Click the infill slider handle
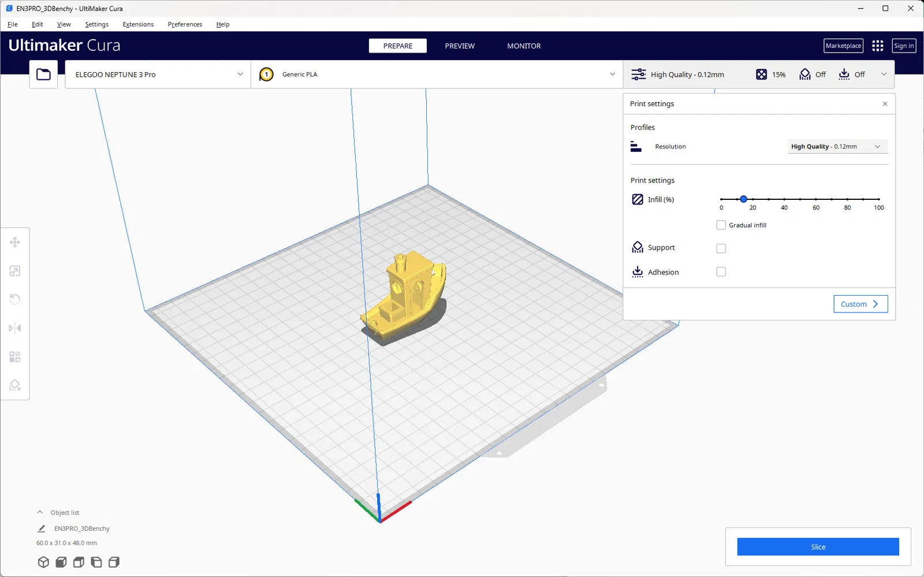 tap(744, 199)
